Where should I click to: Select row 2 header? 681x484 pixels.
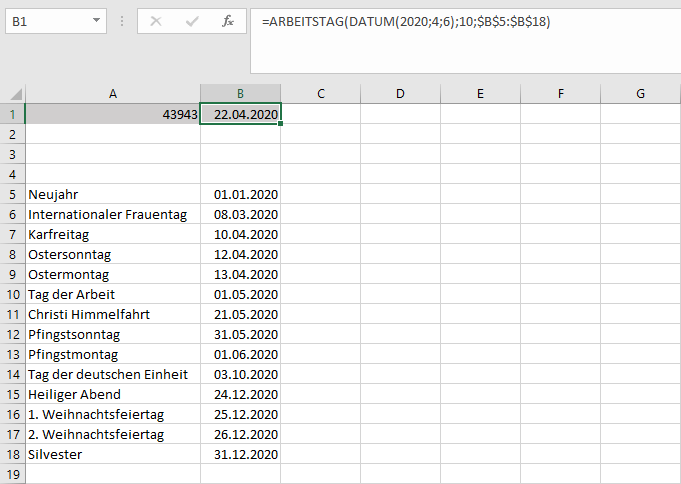pyautogui.click(x=12, y=134)
